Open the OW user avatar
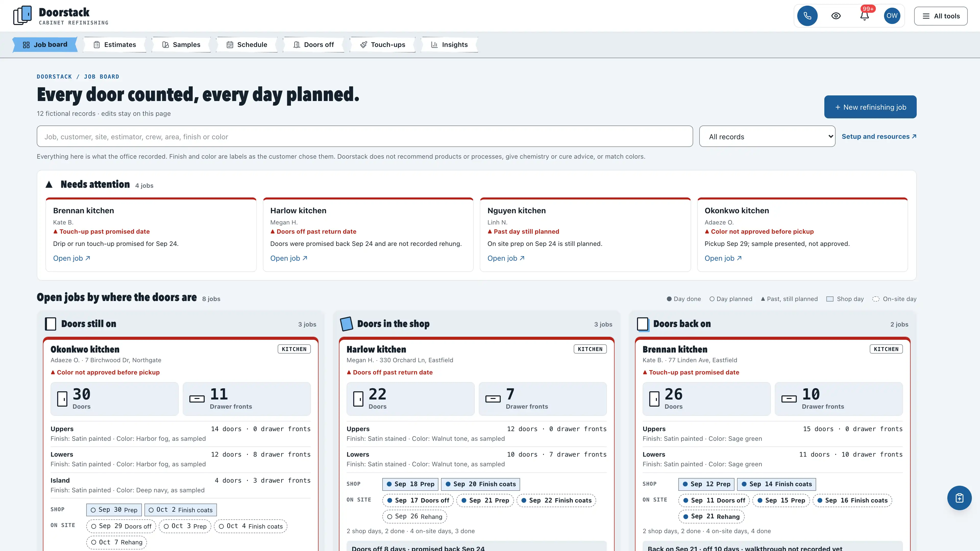This screenshot has height=551, width=980. 892,16
